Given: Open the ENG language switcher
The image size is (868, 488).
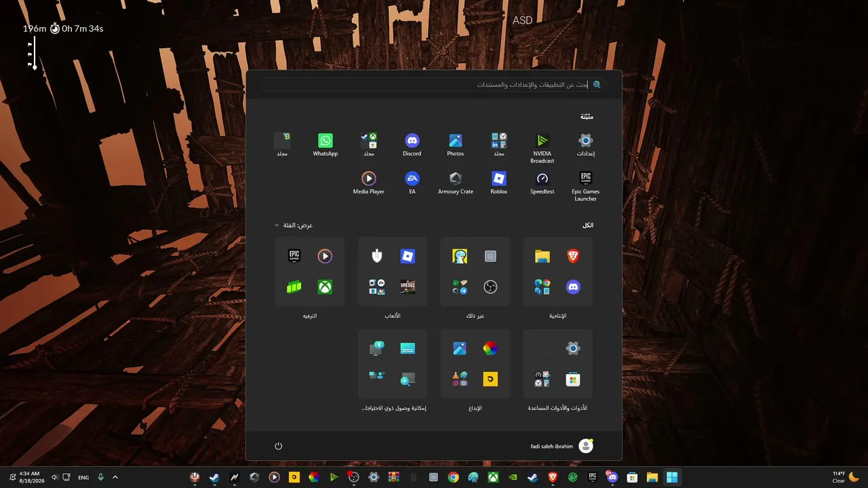Looking at the screenshot, I should pyautogui.click(x=83, y=477).
